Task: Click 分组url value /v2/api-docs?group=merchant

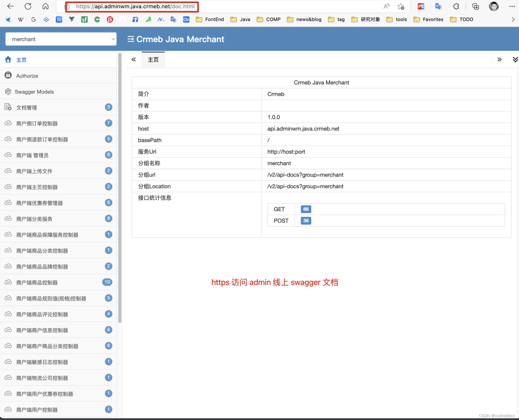Action: (x=305, y=175)
